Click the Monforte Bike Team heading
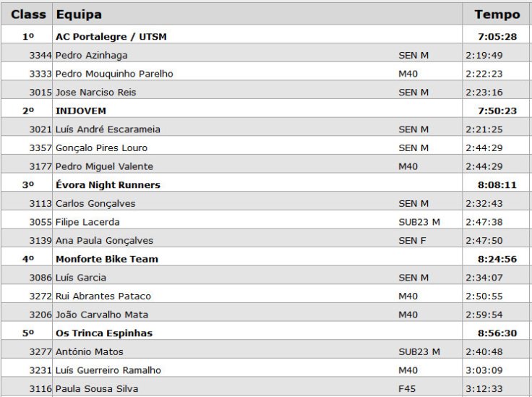Viewport: 532px width, 397px height. pyautogui.click(x=106, y=259)
